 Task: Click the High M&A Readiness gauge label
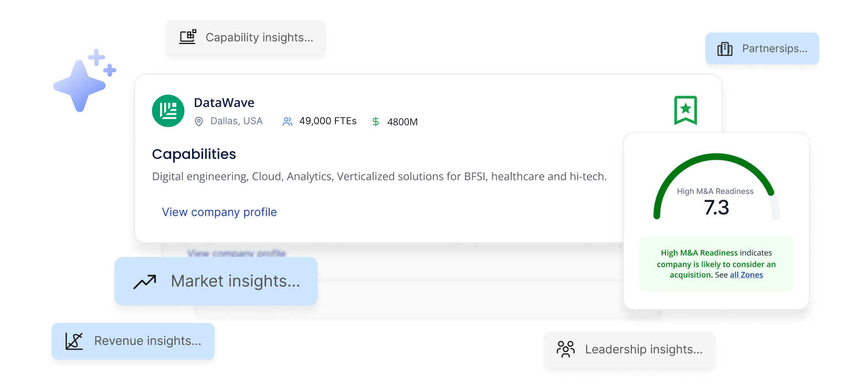pos(715,191)
